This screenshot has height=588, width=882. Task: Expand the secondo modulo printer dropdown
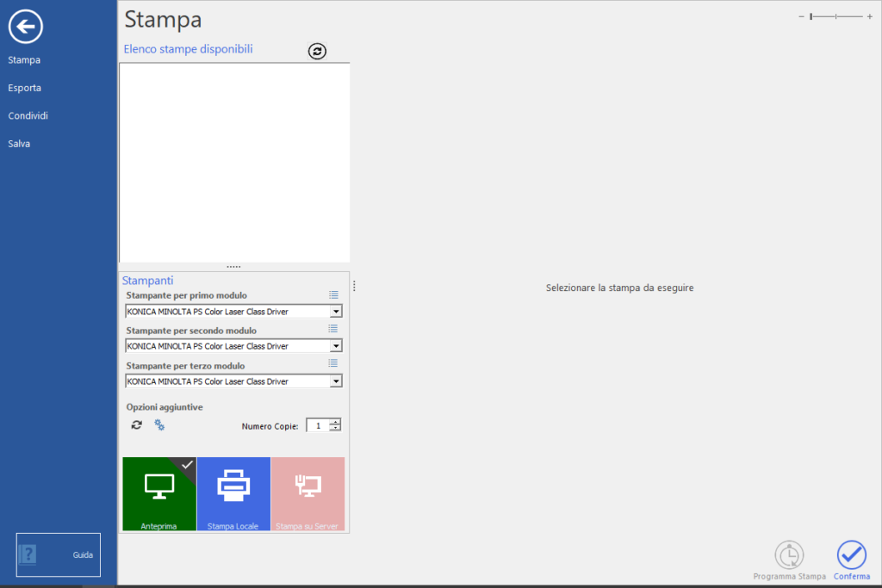tap(336, 346)
